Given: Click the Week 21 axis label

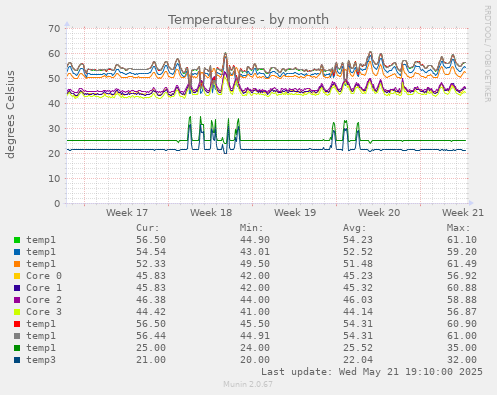Looking at the screenshot, I should click(463, 213).
